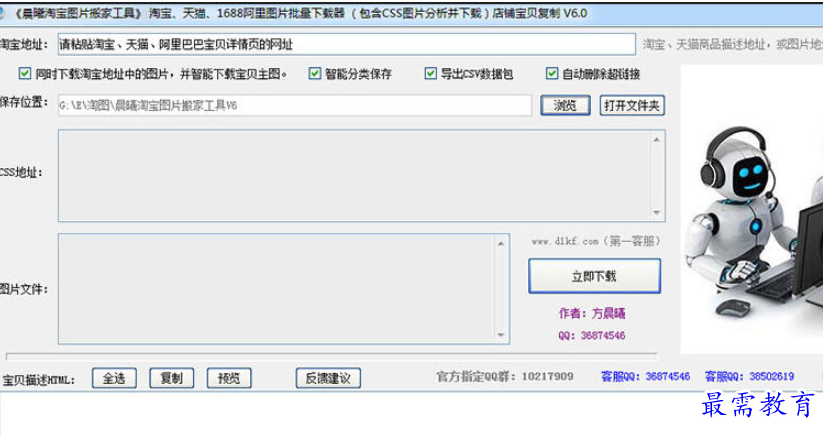Click the 宝贝描述HTML label
This screenshot has height=436, width=823.
click(39, 380)
